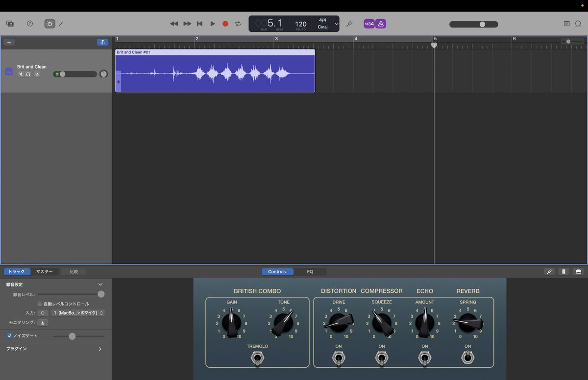Flip the Distortion ON switch
The width and height of the screenshot is (588, 380).
339,358
